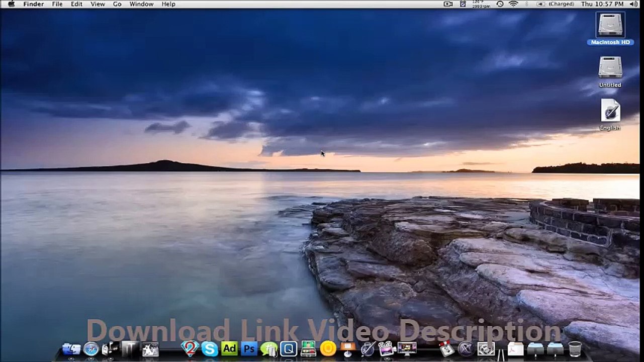Image resolution: width=644 pixels, height=362 pixels.
Task: Open the Go menu
Action: pos(117,4)
